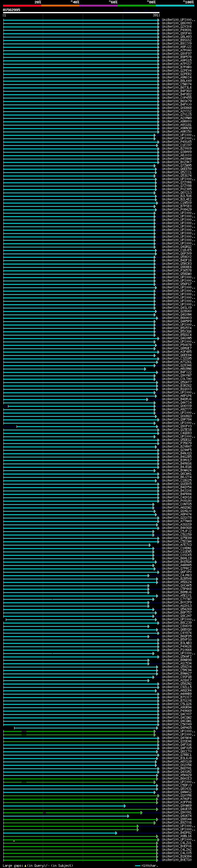Choose the UniRef100_B7FHR0 entry
The image size is (197, 868).
tap(177, 67)
